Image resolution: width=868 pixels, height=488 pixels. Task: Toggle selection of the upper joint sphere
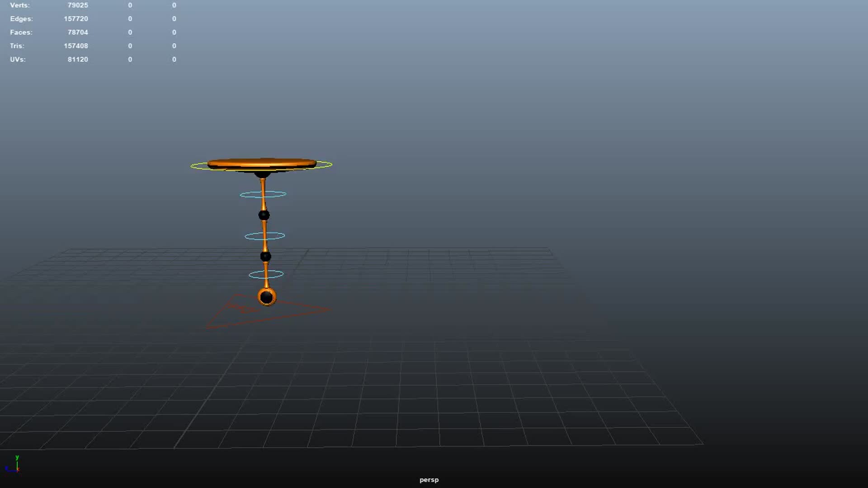[x=264, y=216]
